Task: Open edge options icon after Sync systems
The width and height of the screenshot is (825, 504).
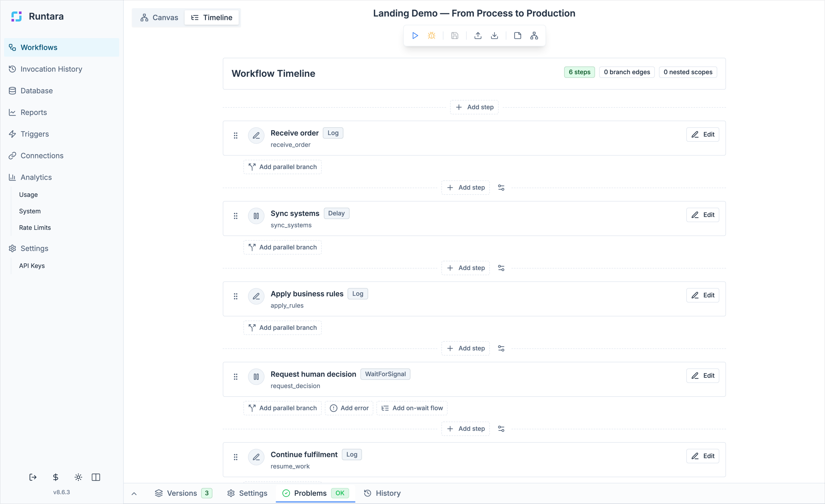Action: 501,268
